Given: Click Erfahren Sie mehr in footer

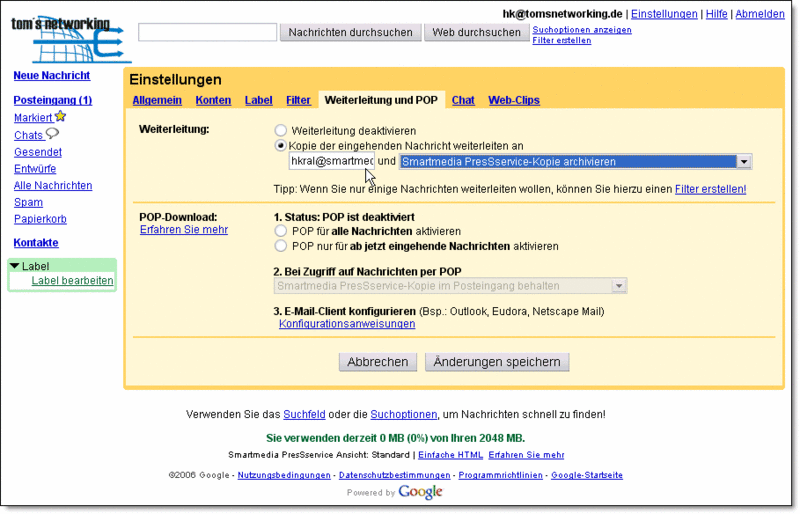Looking at the screenshot, I should coord(526,455).
